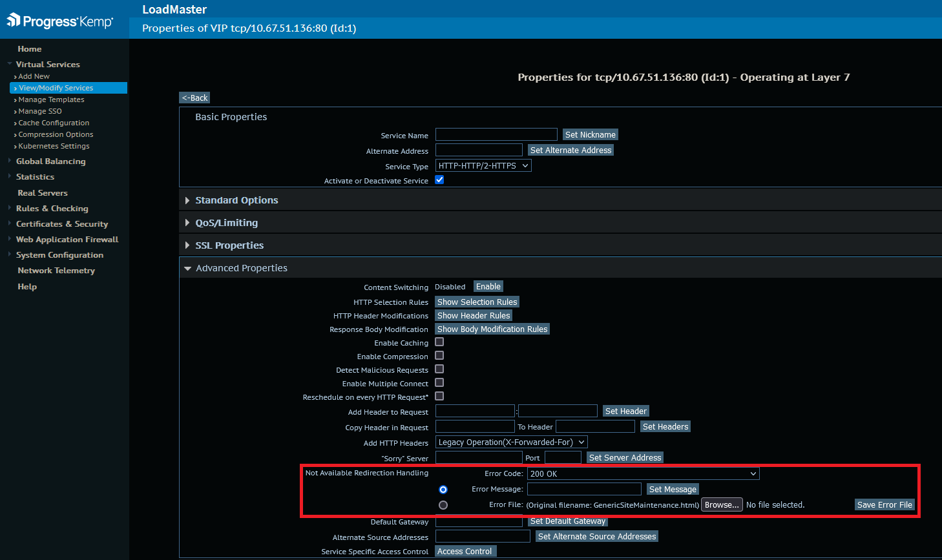This screenshot has width=942, height=560.
Task: Click Show Selection Rules
Action: coord(477,302)
